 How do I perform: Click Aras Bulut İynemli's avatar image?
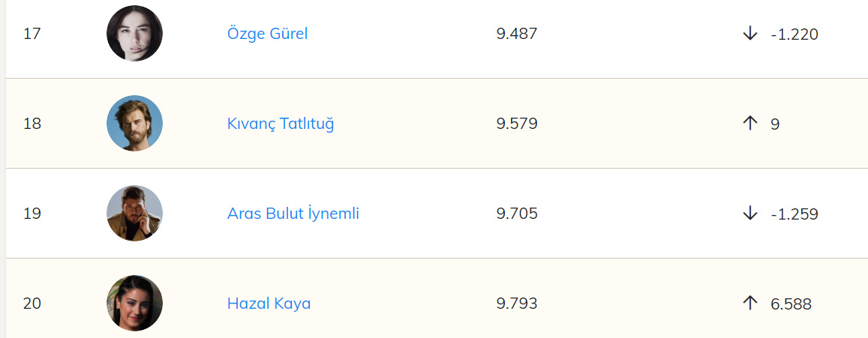click(135, 213)
